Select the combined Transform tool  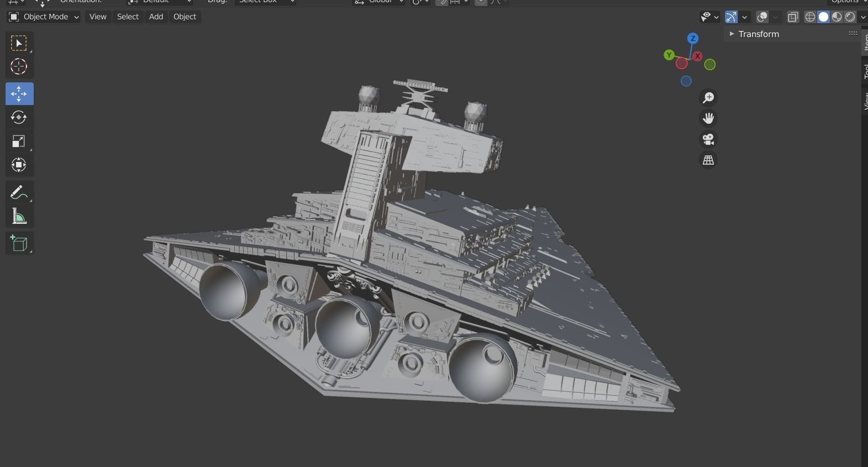click(19, 165)
